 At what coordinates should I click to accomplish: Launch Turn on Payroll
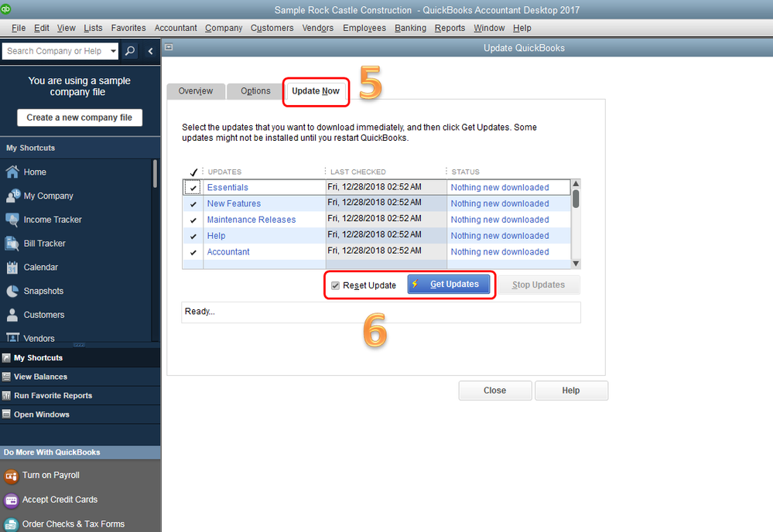(x=50, y=476)
